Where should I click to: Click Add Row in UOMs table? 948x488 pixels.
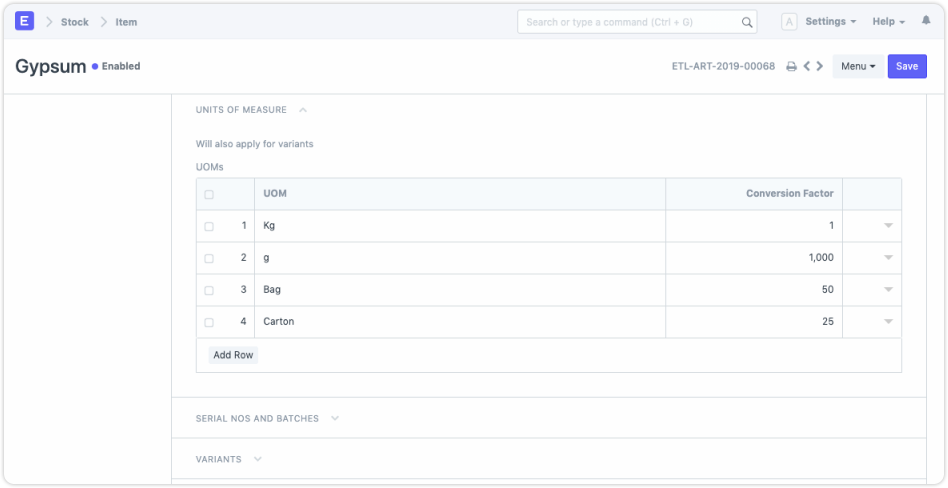[233, 355]
